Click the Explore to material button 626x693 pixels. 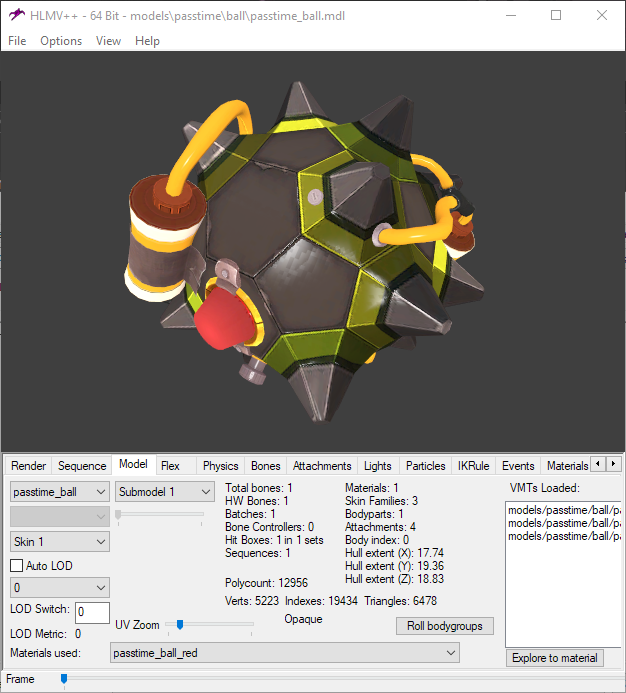pyautogui.click(x=554, y=658)
